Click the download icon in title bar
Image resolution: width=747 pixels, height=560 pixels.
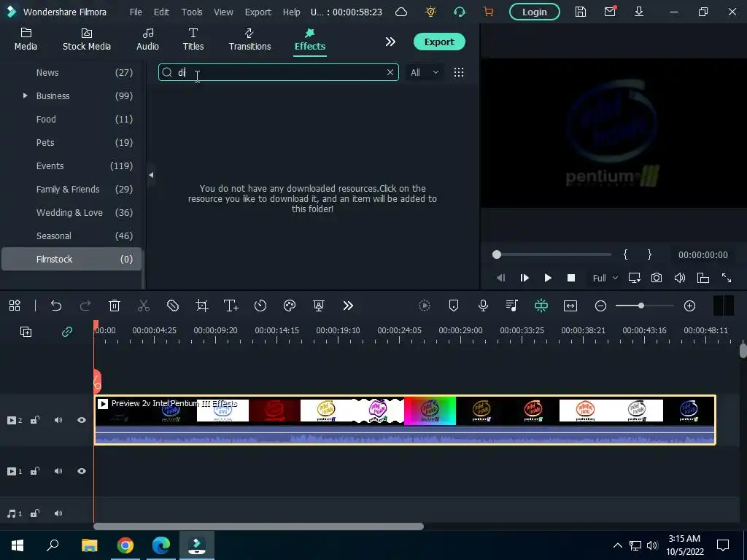(639, 12)
